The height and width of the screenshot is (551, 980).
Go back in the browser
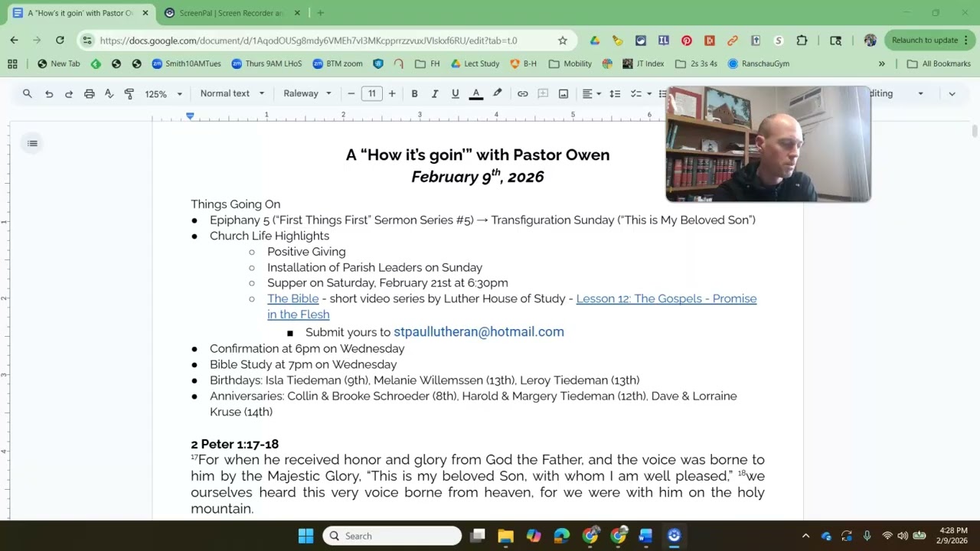[x=14, y=40]
